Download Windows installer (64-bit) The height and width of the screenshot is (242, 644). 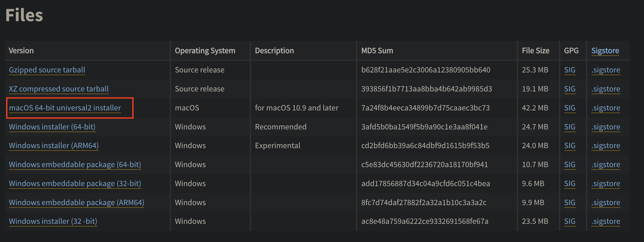tap(52, 127)
